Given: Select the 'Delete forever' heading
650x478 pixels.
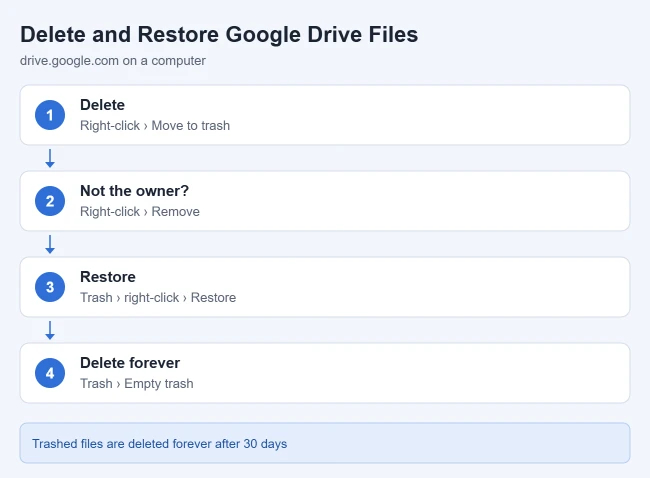Looking at the screenshot, I should tap(130, 363).
